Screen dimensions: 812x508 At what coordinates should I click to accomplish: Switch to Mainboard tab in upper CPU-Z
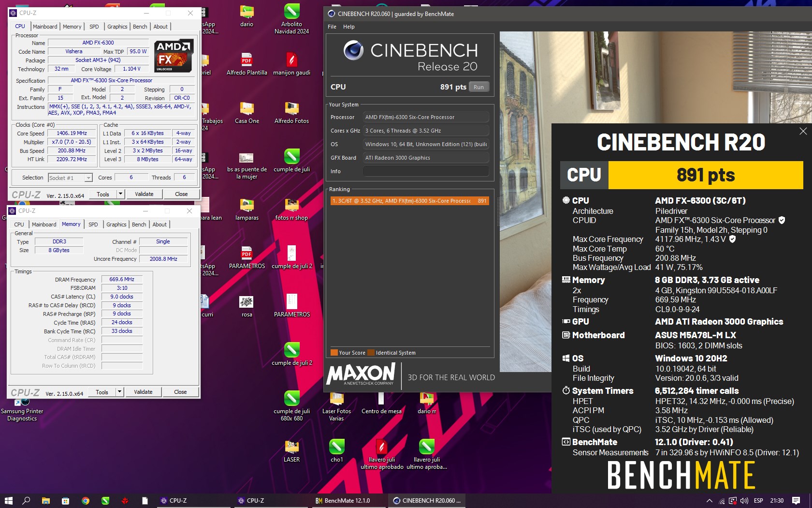(x=45, y=27)
